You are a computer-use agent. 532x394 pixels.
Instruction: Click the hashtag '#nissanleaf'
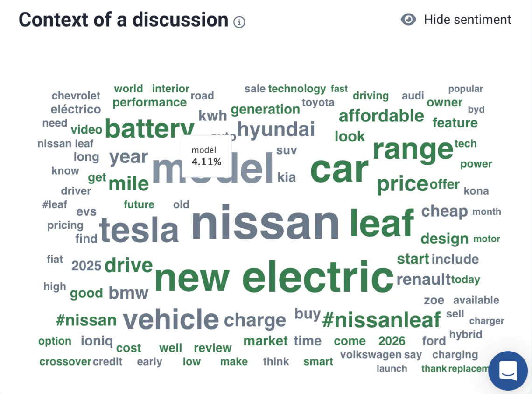click(381, 320)
